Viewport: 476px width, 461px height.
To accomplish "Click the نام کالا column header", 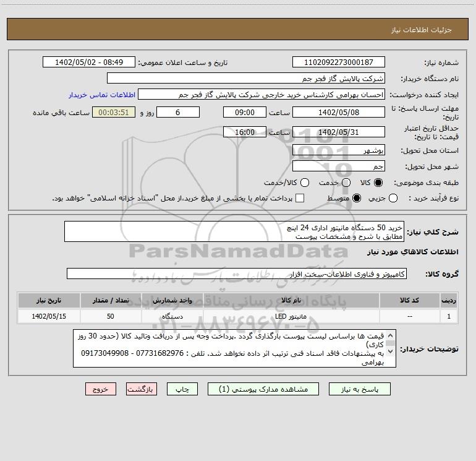I will (x=291, y=300).
